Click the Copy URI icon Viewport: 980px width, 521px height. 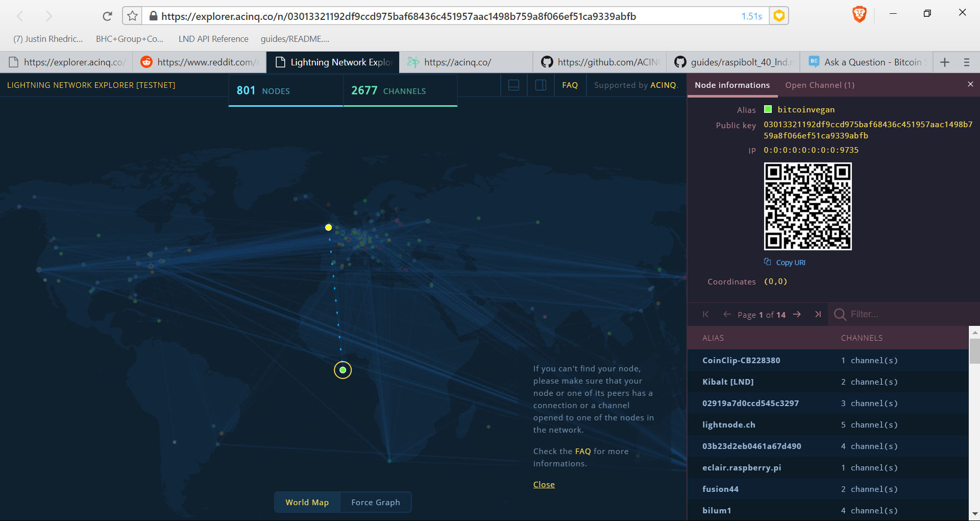767,262
